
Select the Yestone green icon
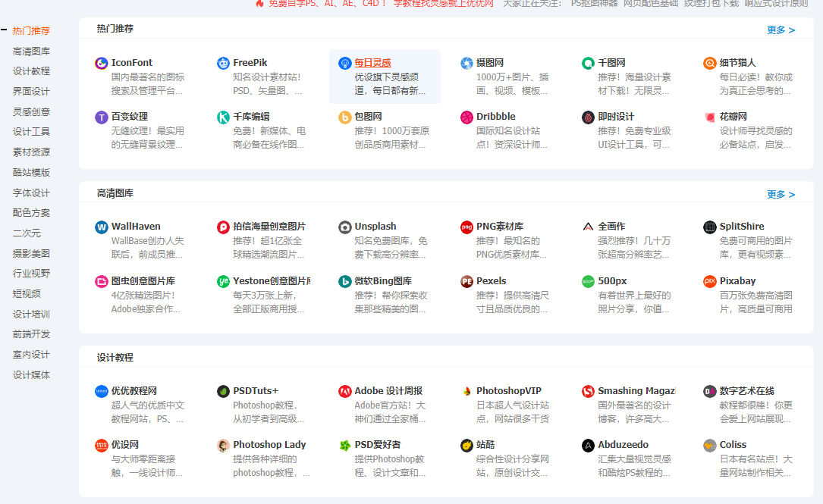tap(223, 282)
